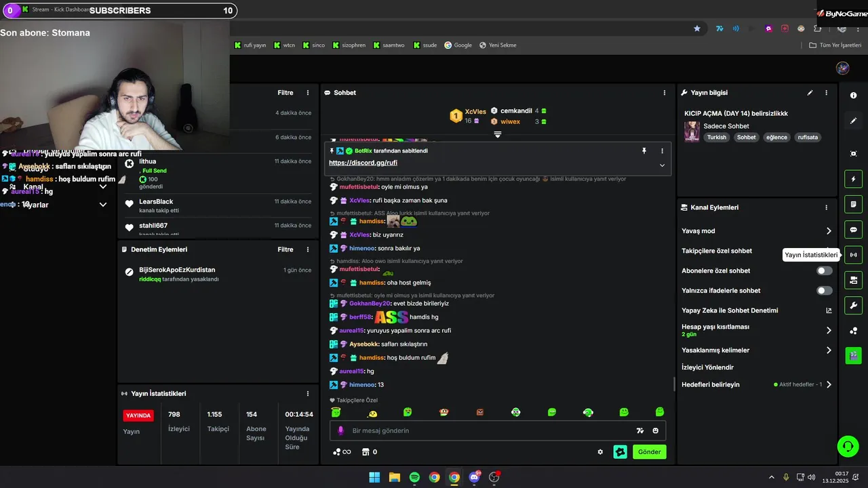Image resolution: width=868 pixels, height=488 pixels.
Task: Open Yayın bilgisi three-dot menu
Action: [x=826, y=93]
